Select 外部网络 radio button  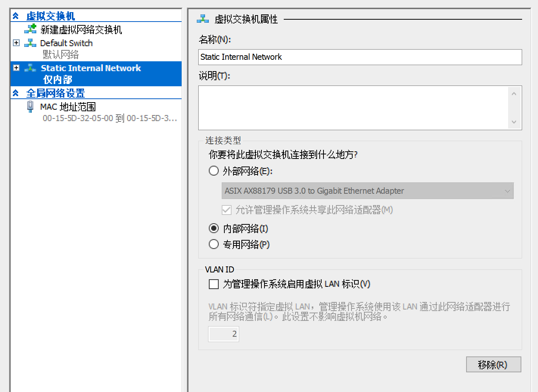tap(214, 171)
